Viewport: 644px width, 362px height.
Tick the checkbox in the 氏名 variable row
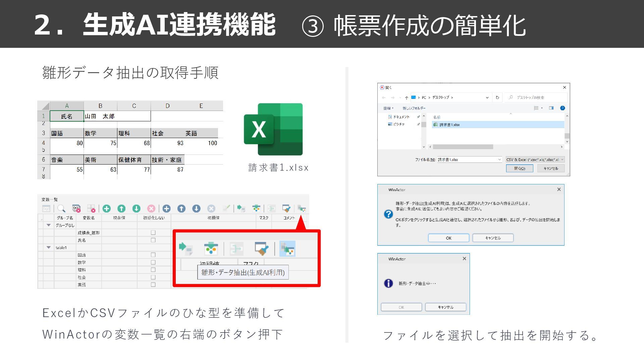pyautogui.click(x=153, y=240)
